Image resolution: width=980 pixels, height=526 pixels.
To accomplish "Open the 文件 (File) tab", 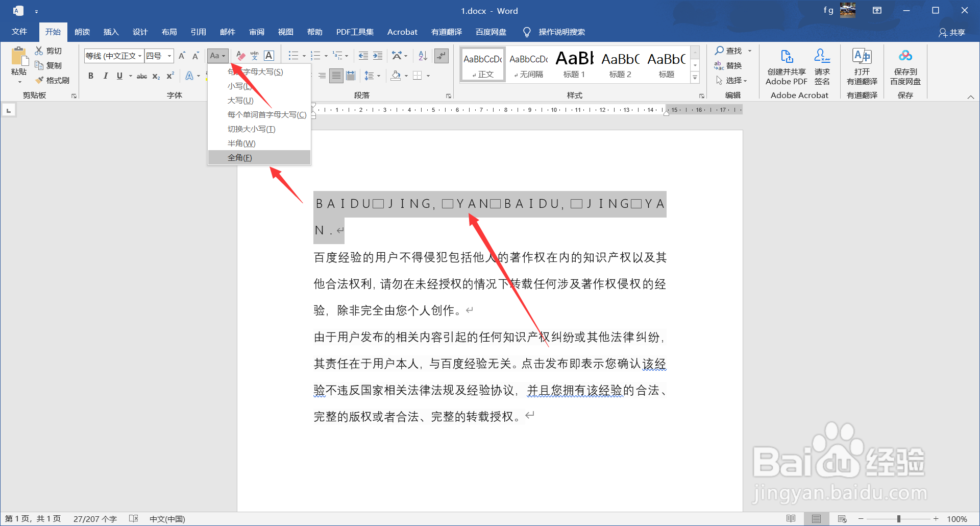I will coord(19,32).
